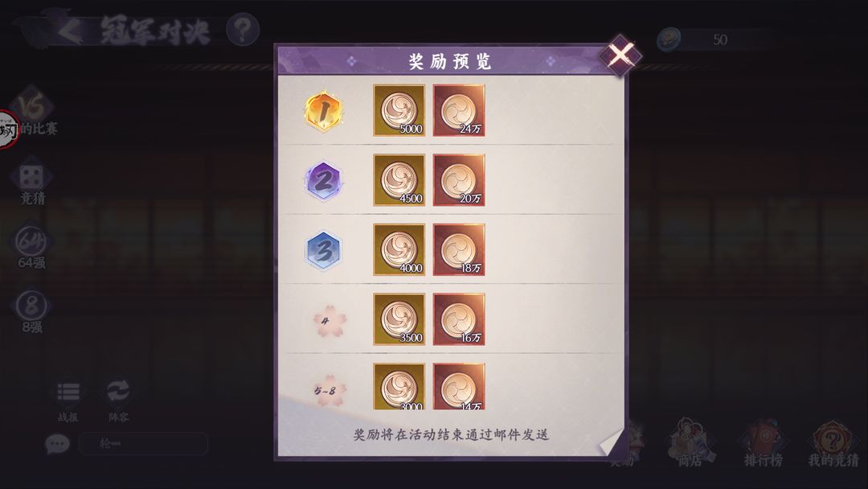The height and width of the screenshot is (489, 868).
Task: Open the 战报 battle report list
Action: (x=68, y=399)
